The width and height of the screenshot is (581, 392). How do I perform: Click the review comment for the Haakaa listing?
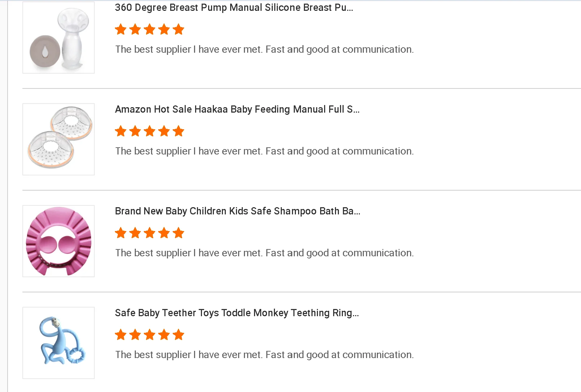pyautogui.click(x=264, y=151)
